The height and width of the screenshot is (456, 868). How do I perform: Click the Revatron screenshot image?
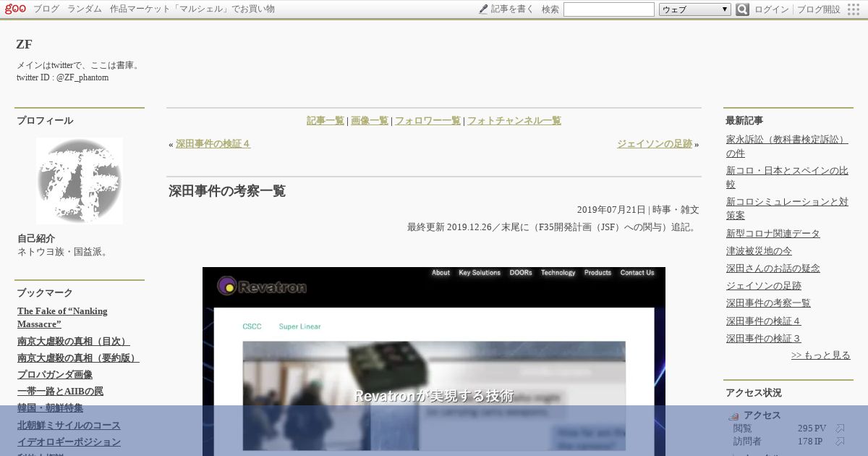pos(434,362)
